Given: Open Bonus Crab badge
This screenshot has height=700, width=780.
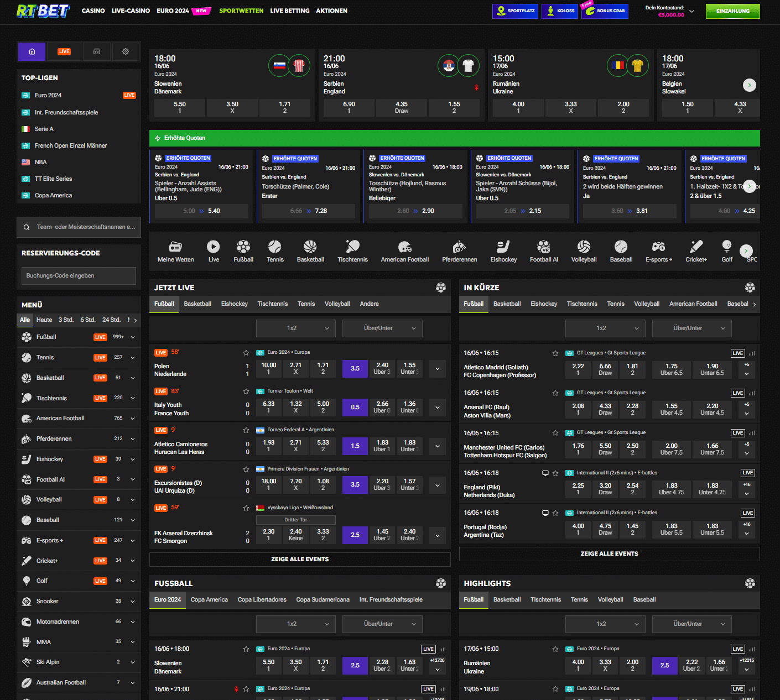Looking at the screenshot, I should point(605,11).
